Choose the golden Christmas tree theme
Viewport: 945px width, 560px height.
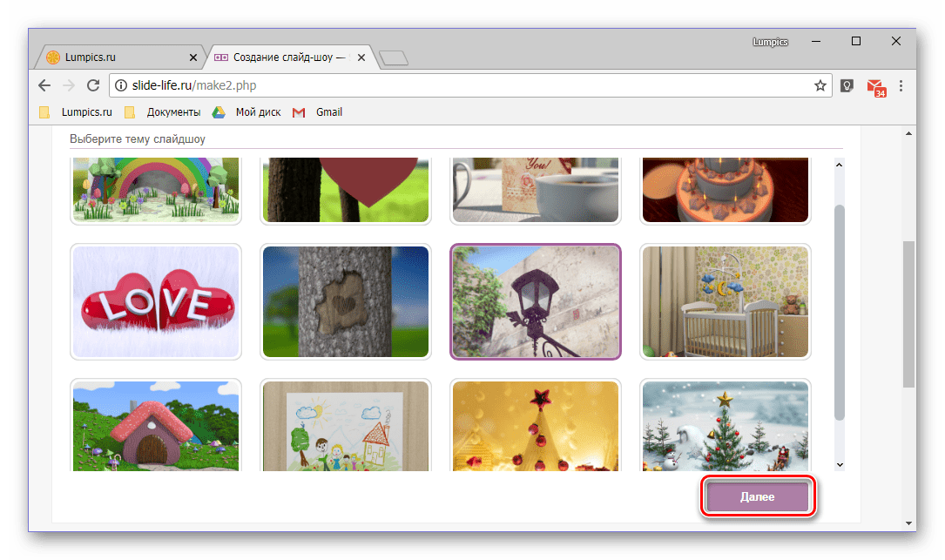(x=536, y=425)
